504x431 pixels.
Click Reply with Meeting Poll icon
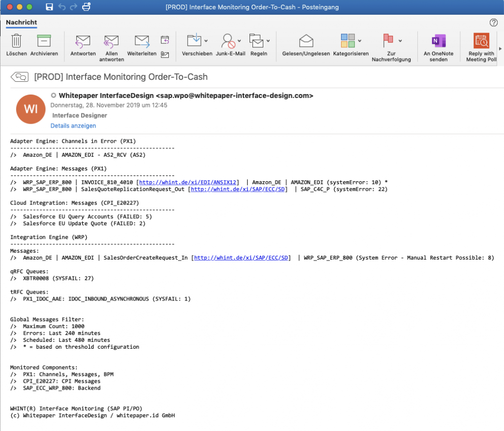click(x=481, y=40)
